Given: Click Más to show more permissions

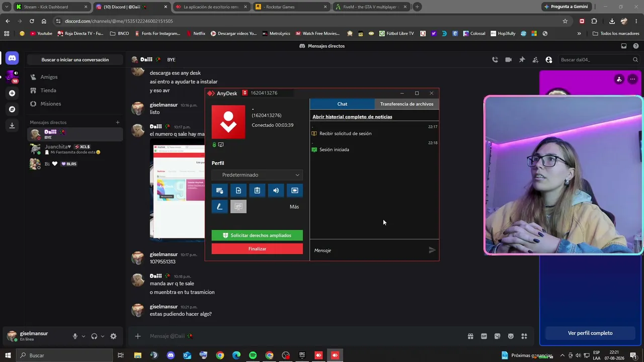Looking at the screenshot, I should 294,207.
